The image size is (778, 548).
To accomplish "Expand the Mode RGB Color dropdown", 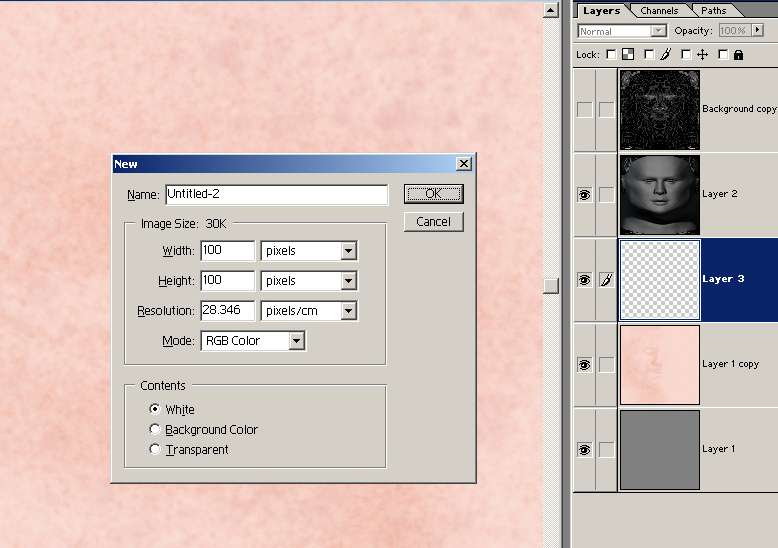I will [x=296, y=341].
